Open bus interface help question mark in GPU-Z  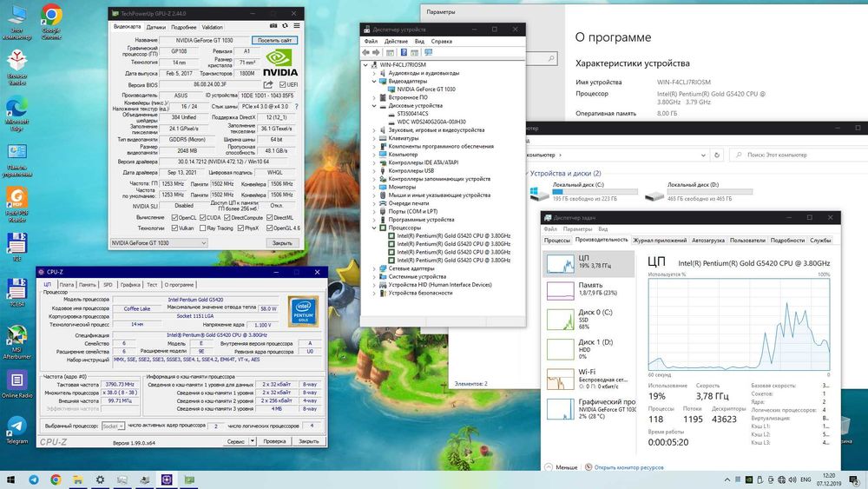(296, 106)
